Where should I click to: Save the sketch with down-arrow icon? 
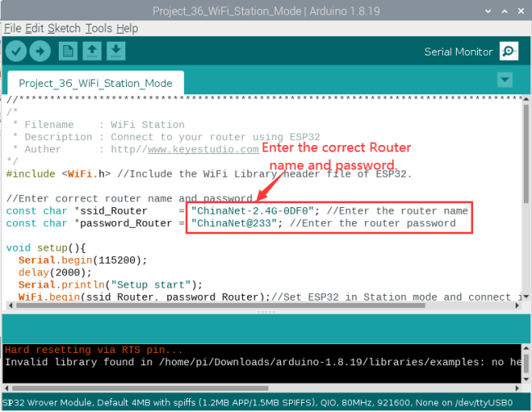point(116,52)
